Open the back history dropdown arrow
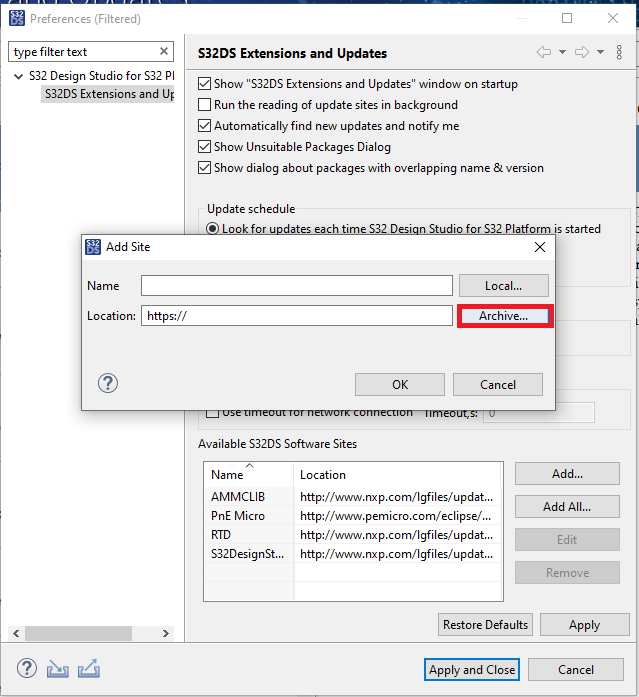This screenshot has height=697, width=639. [562, 52]
